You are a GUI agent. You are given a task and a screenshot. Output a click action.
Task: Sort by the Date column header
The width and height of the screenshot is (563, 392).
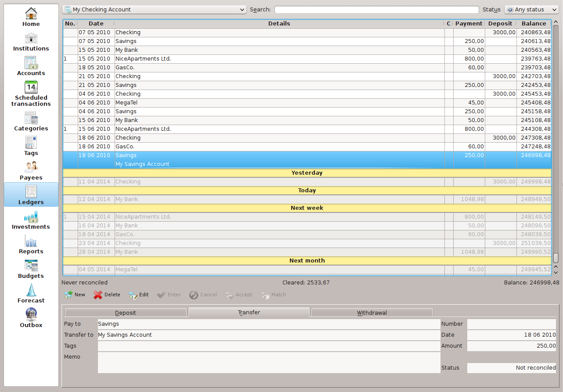[x=96, y=24]
